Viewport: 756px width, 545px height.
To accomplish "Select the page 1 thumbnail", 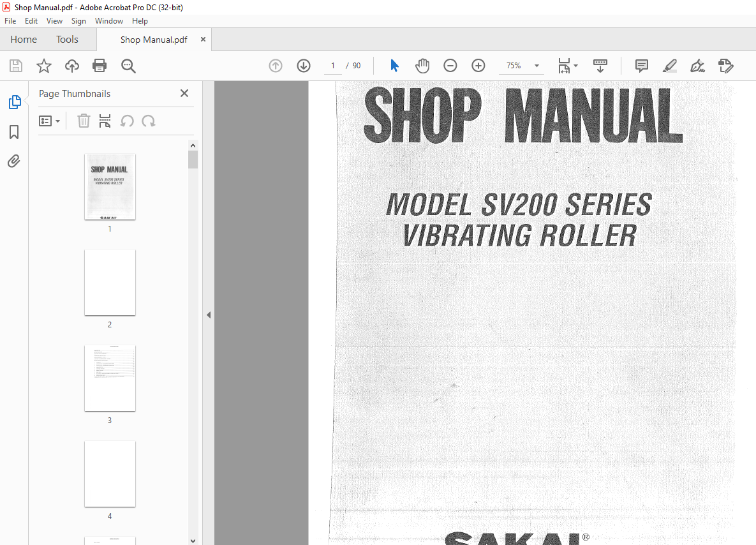I will (110, 186).
